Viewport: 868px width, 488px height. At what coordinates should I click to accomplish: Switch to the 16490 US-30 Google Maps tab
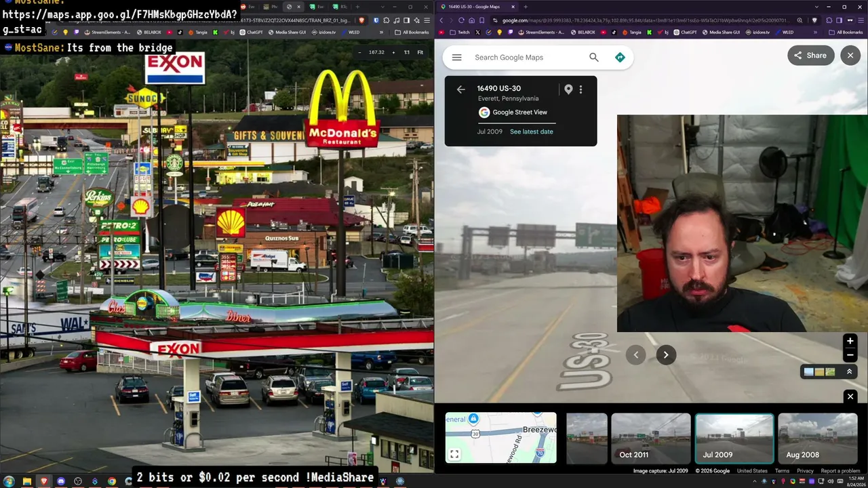pyautogui.click(x=477, y=7)
